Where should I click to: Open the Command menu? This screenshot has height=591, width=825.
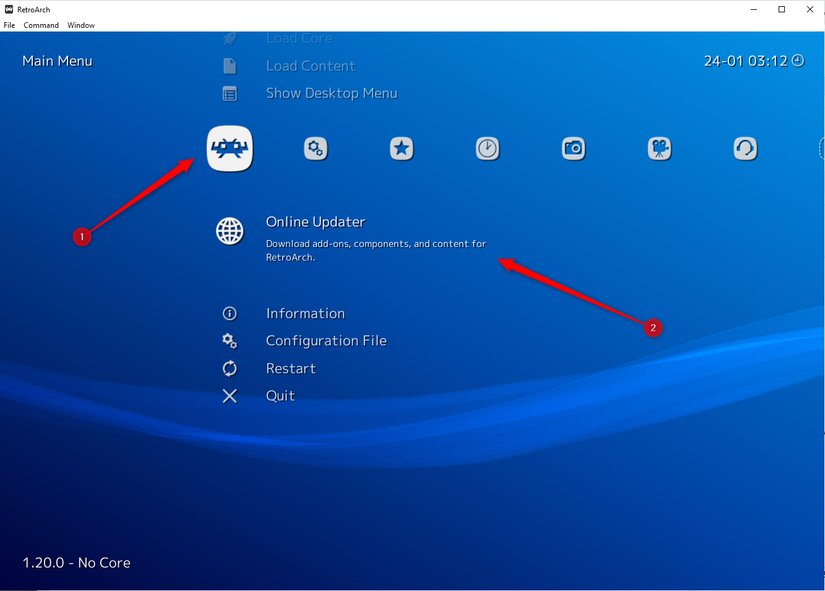[41, 25]
